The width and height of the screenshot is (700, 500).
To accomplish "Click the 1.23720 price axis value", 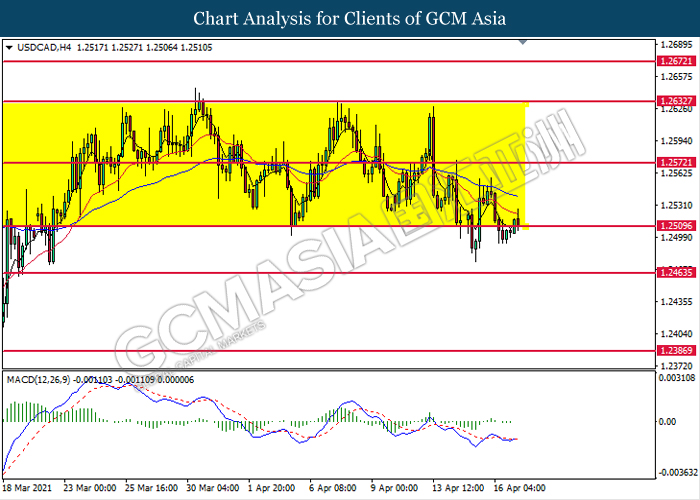I will pyautogui.click(x=677, y=366).
